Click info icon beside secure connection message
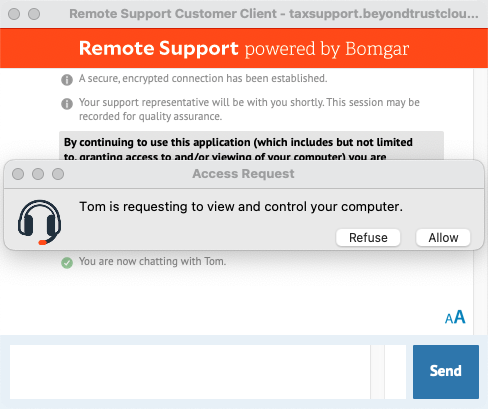The height and width of the screenshot is (409, 488). (67, 80)
